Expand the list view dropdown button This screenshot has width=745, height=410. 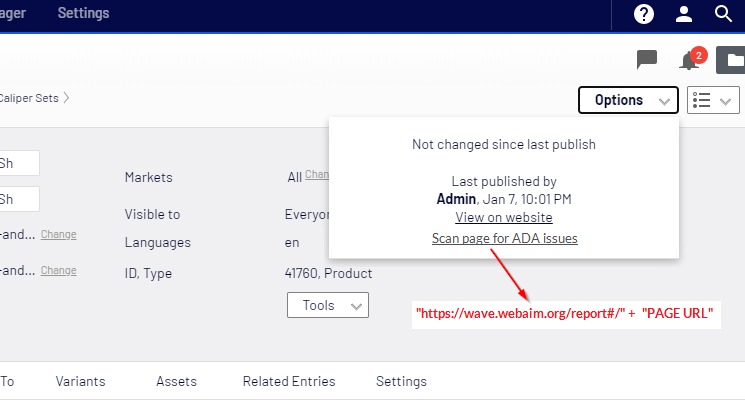[x=713, y=100]
